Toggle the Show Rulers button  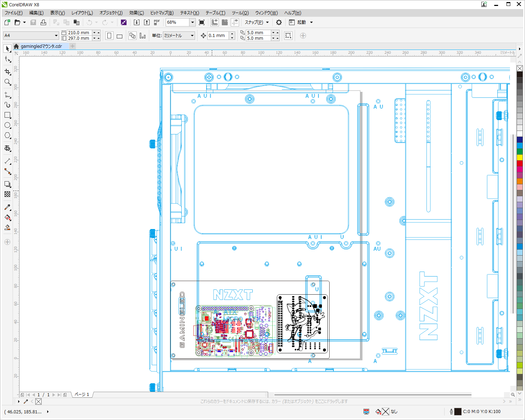click(x=215, y=22)
